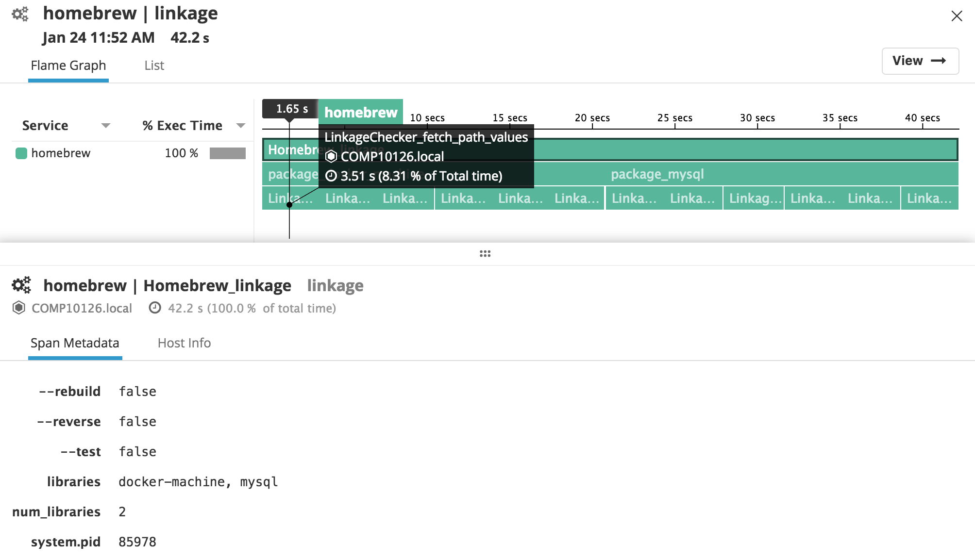Click the panel resize dots handle between panes
Screen dimensions: 975x560
pyautogui.click(x=485, y=253)
